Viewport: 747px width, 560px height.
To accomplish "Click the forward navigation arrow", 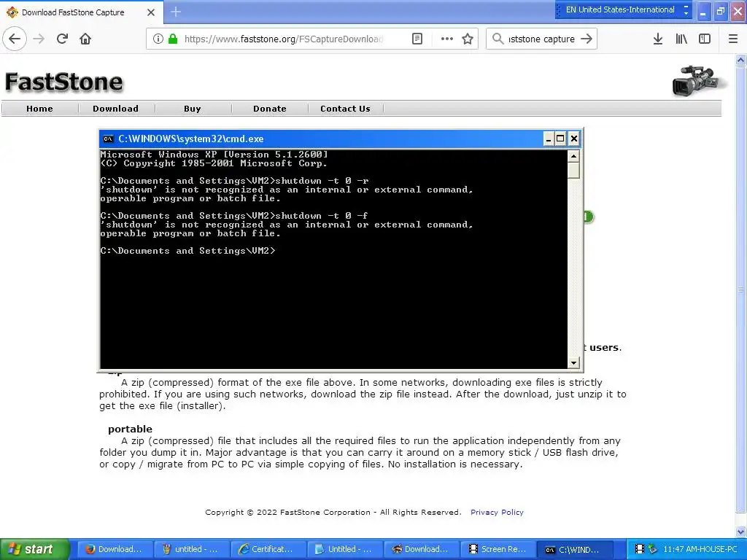I will pyautogui.click(x=39, y=39).
